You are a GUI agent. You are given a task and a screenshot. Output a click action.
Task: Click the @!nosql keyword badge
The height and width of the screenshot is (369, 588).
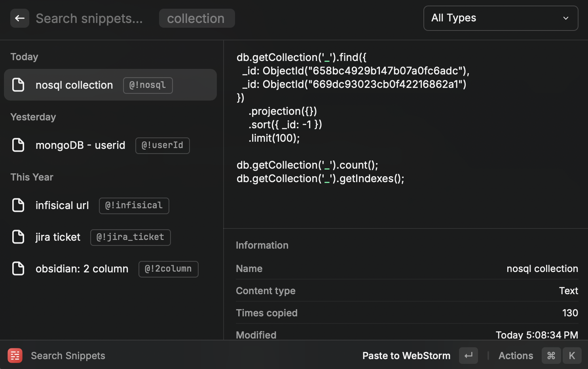click(x=148, y=85)
